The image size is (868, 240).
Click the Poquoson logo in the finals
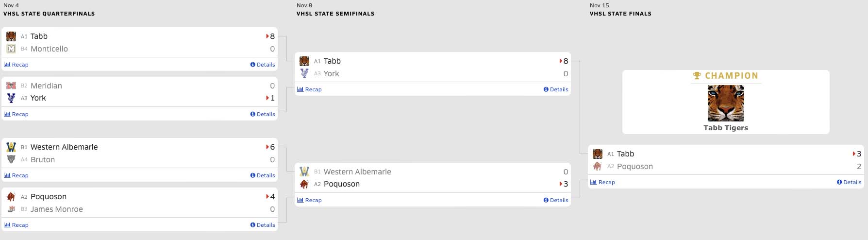[x=598, y=167]
